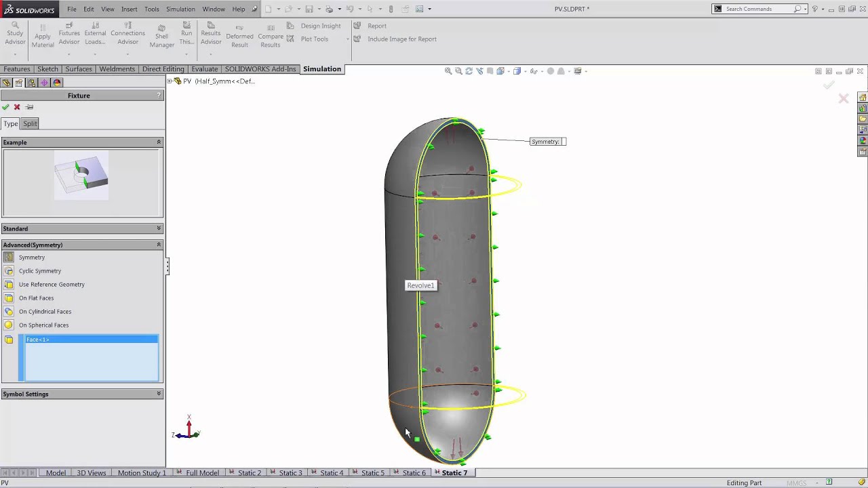Open External Loads advisor
Viewport: 868px width, 488px height.
[95, 33]
